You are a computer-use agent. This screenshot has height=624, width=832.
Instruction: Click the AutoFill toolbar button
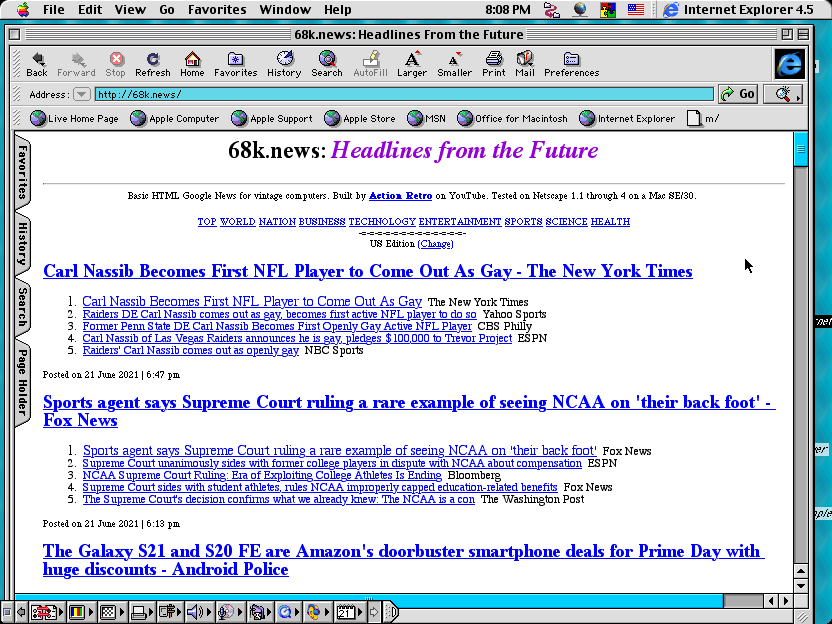370,64
